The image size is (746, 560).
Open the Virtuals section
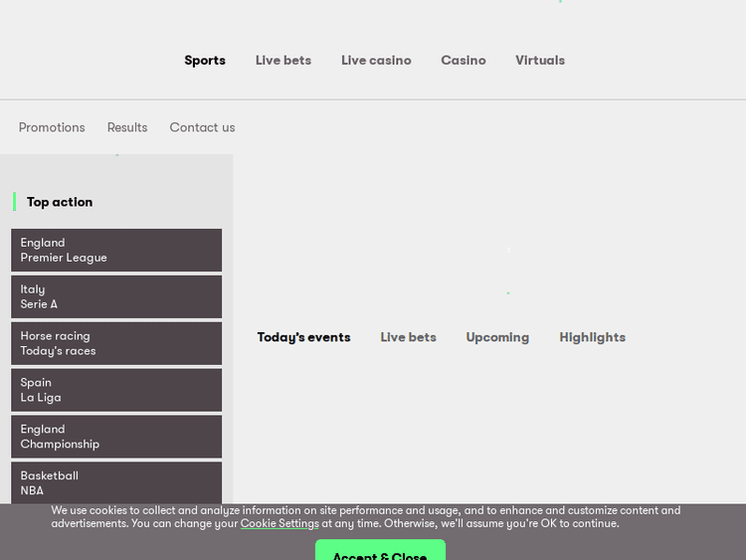540,61
